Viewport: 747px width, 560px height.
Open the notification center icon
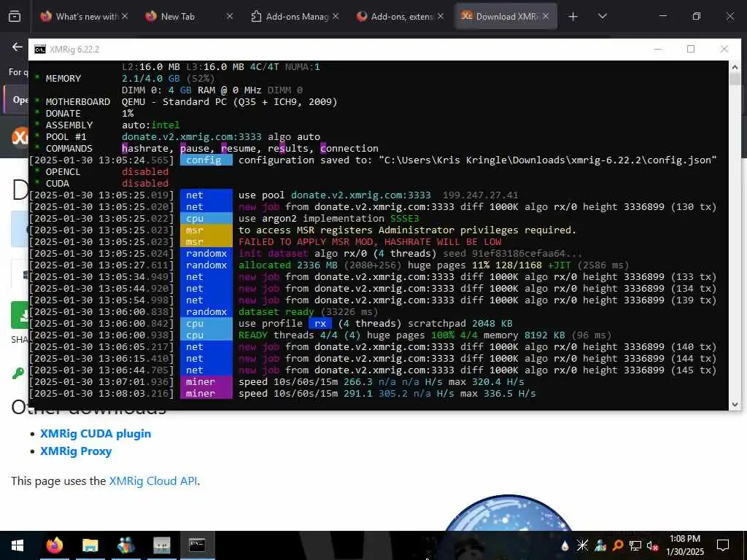coord(723,545)
